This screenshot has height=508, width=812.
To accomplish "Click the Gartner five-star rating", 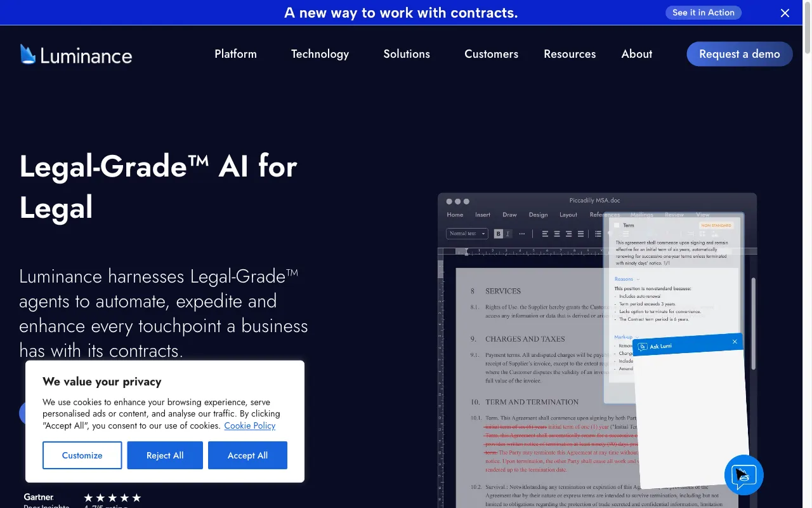I will pos(112,498).
